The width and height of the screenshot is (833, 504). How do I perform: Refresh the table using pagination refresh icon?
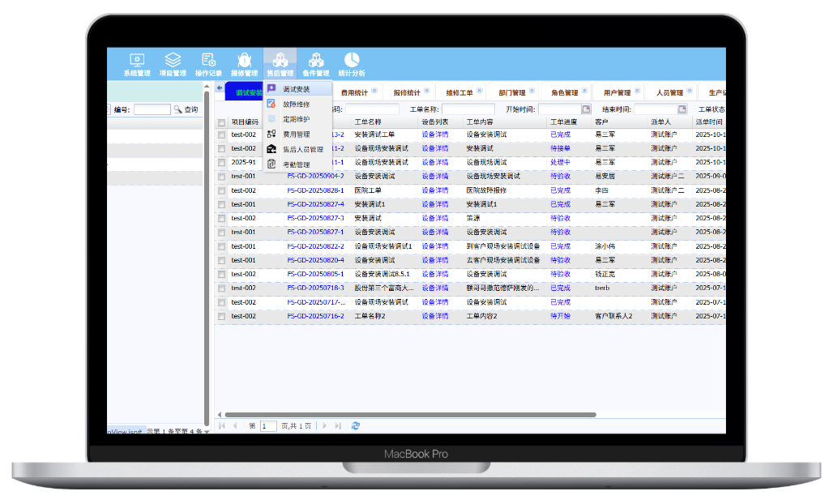pos(356,425)
